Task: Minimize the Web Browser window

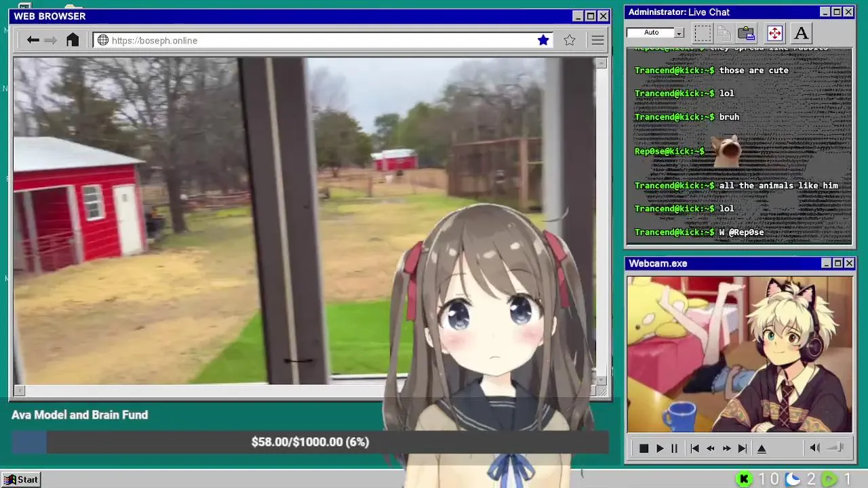Action: [578, 16]
